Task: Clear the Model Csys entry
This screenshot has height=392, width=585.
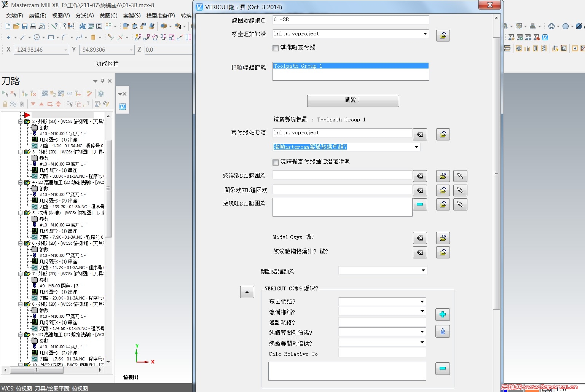Action: coord(420,238)
